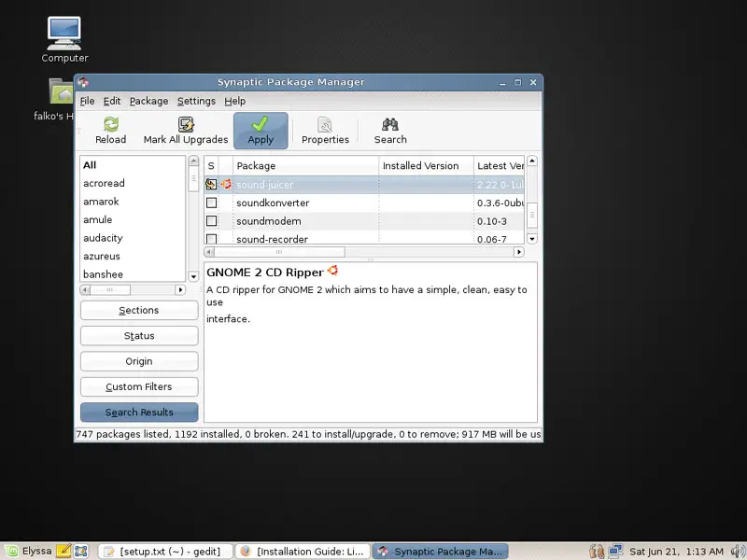Viewport: 747px width, 560px height.
Task: Mark the sound-recorder checkbox
Action: (212, 239)
